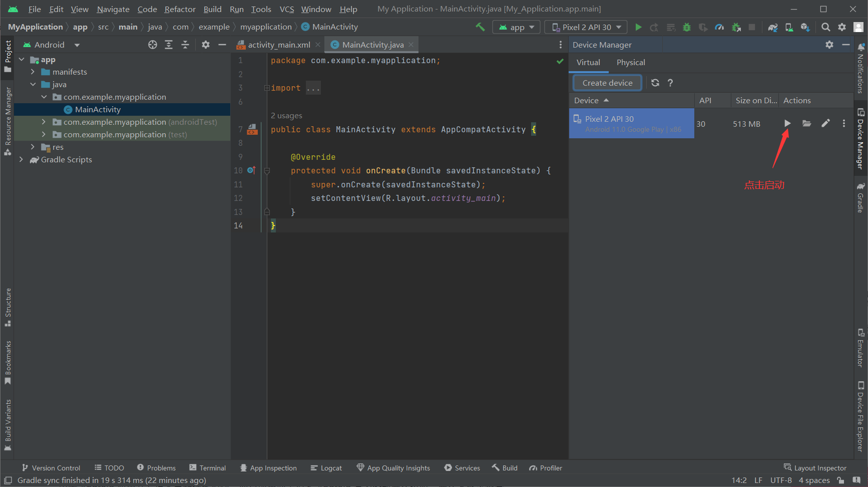Open the Logcat tool window
The image size is (868, 487).
tap(326, 468)
